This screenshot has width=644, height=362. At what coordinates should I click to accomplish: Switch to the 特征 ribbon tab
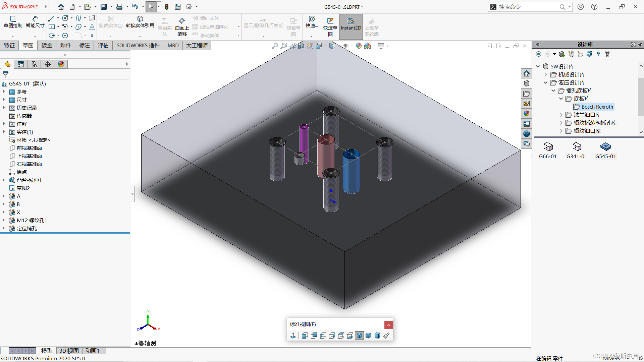(9, 45)
